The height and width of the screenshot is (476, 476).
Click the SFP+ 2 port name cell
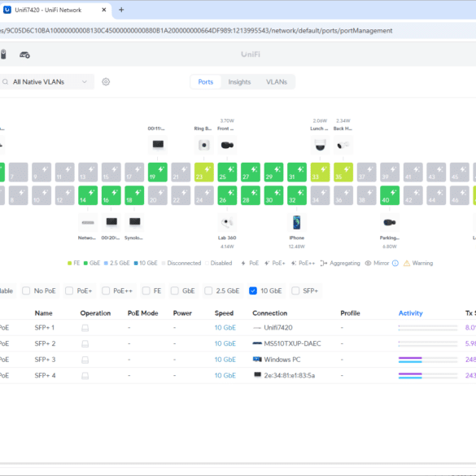coord(45,343)
